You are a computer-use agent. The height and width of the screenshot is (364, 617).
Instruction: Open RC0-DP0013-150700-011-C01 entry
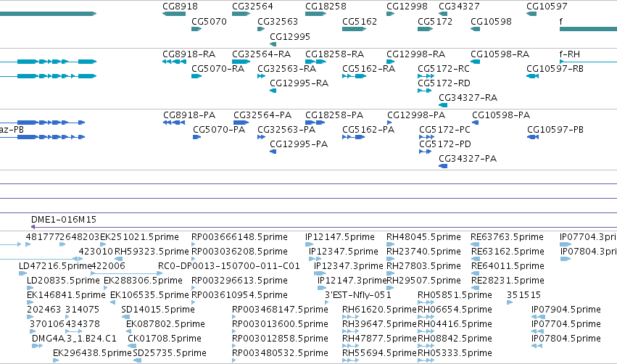(228, 265)
